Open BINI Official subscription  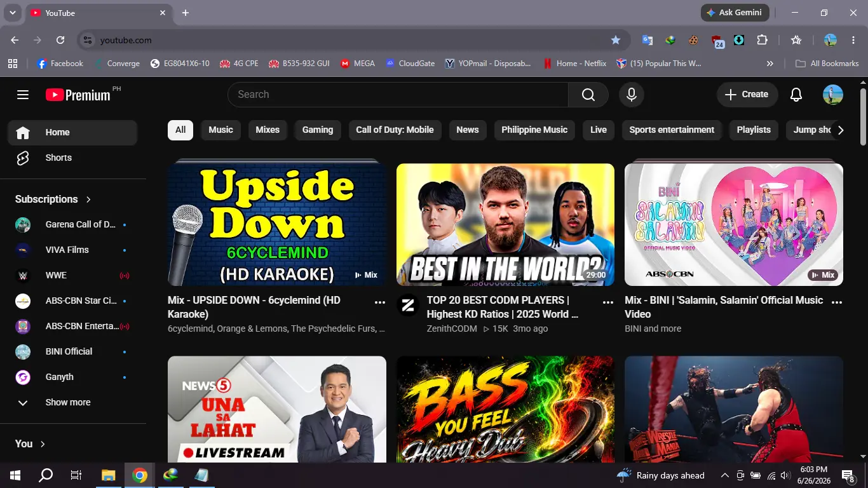(72, 351)
